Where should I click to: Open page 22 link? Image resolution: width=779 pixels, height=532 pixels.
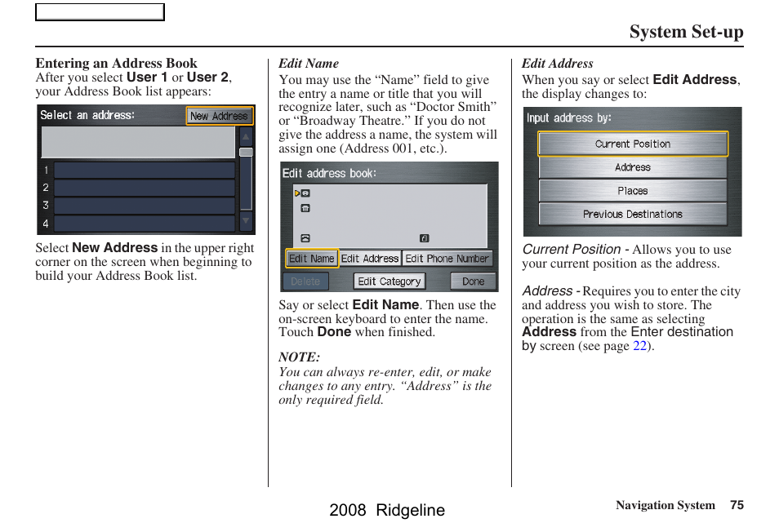coord(640,346)
